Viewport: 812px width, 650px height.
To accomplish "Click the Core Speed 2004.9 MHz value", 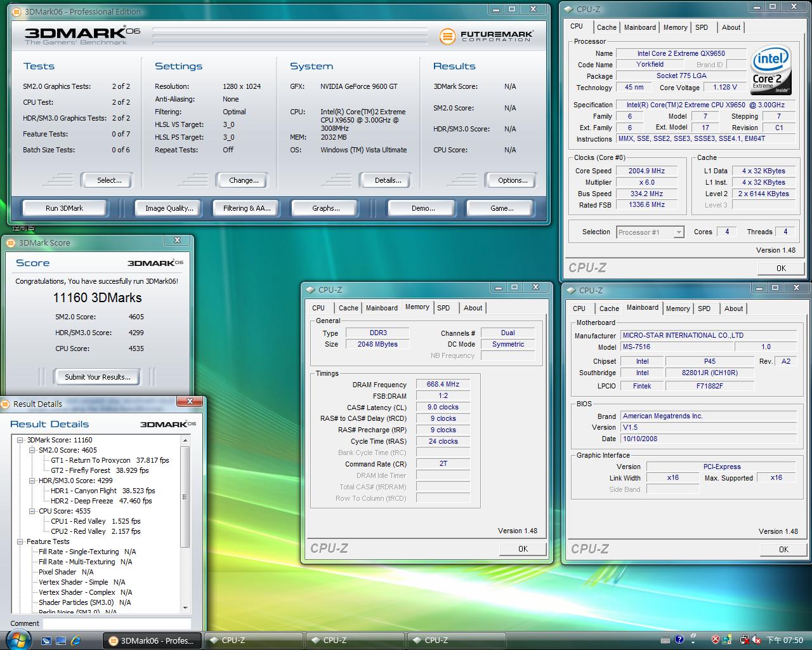I will click(647, 171).
